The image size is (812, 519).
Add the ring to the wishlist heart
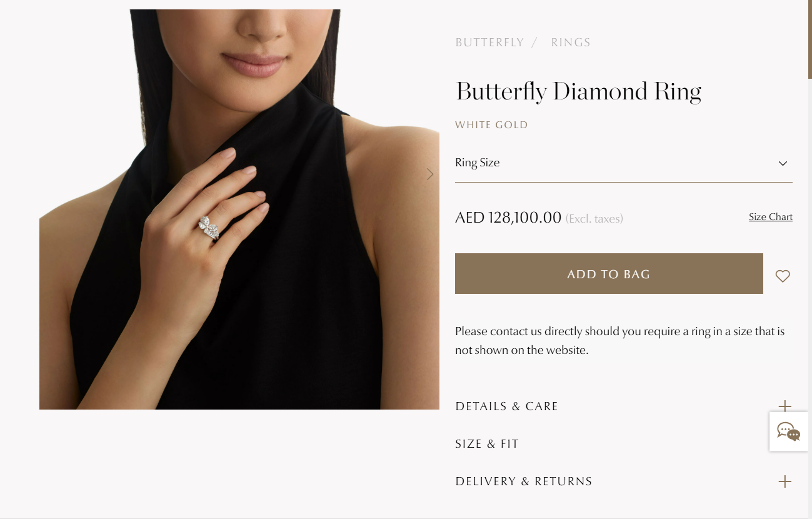783,276
